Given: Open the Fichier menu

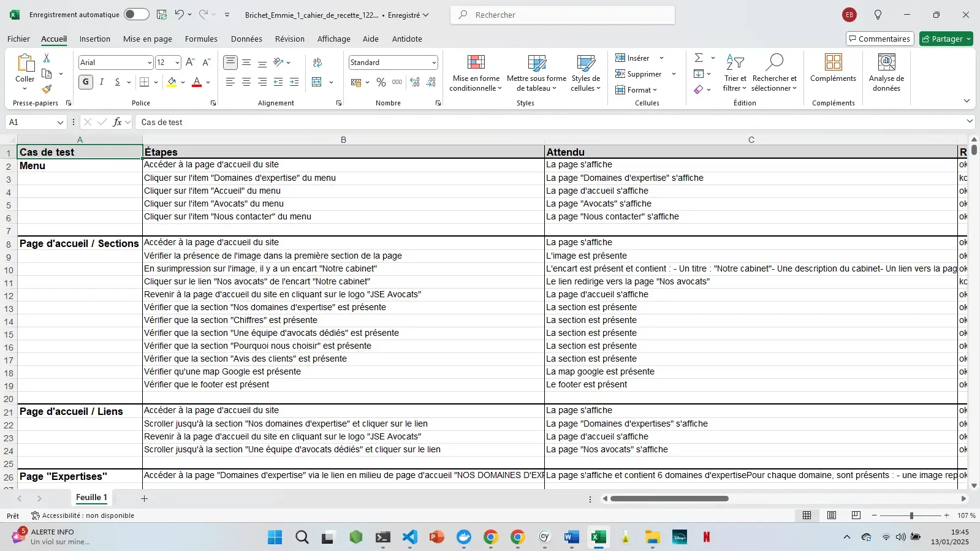Looking at the screenshot, I should (18, 39).
